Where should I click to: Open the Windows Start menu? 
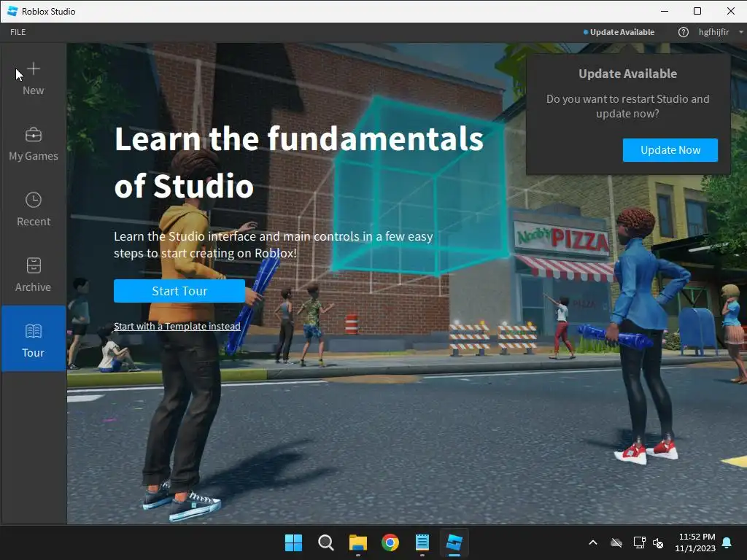pyautogui.click(x=293, y=542)
